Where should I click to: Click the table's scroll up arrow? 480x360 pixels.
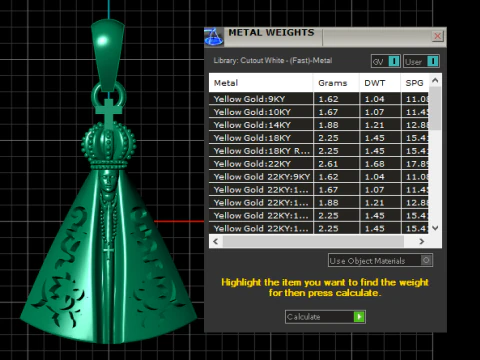[x=435, y=80]
